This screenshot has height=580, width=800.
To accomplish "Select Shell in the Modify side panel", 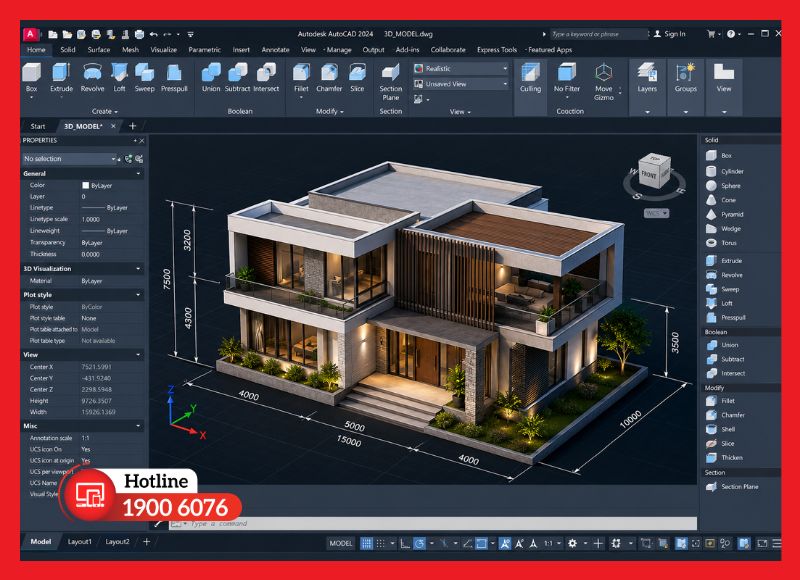I will 721,429.
